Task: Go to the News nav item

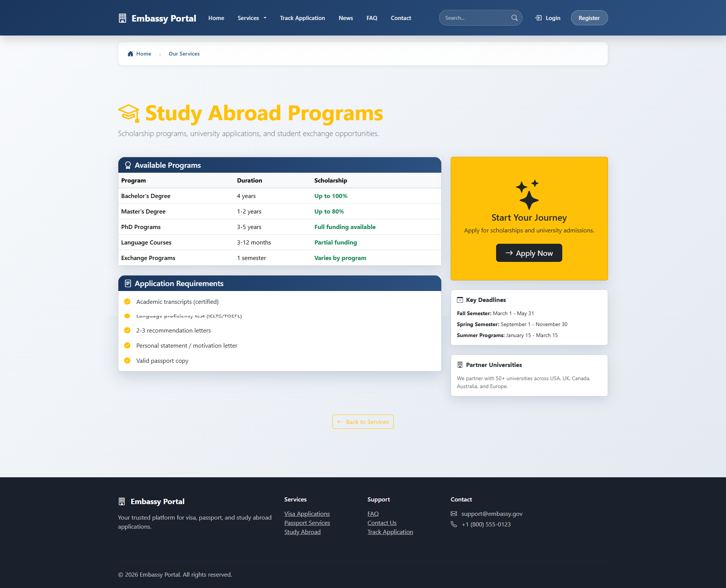Action: [x=346, y=18]
